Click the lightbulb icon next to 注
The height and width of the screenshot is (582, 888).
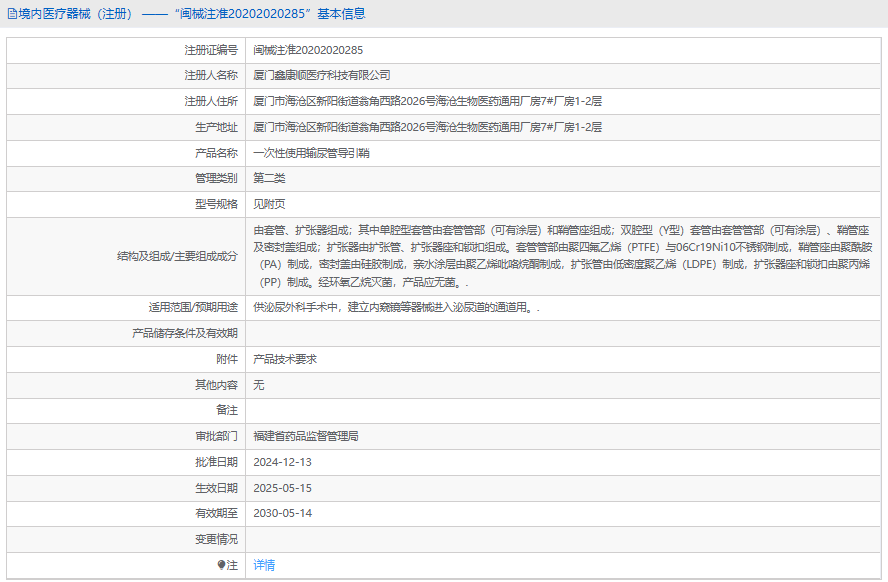(x=221, y=565)
